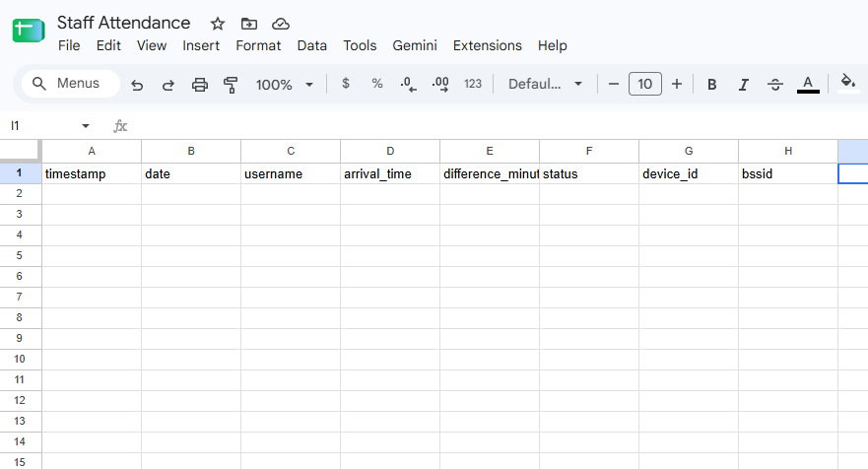Open the text color picker
Screen dimensions: 868x469
point(808,84)
